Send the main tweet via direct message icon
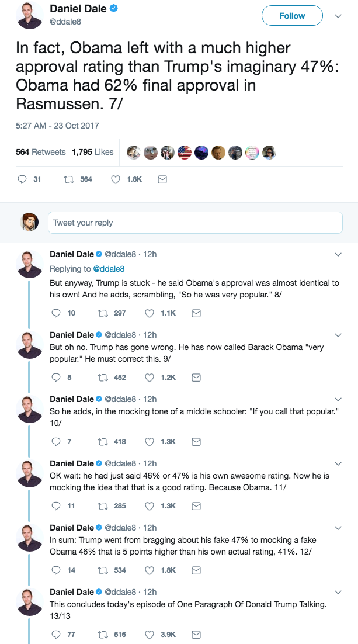This screenshot has height=644, width=358. [162, 179]
